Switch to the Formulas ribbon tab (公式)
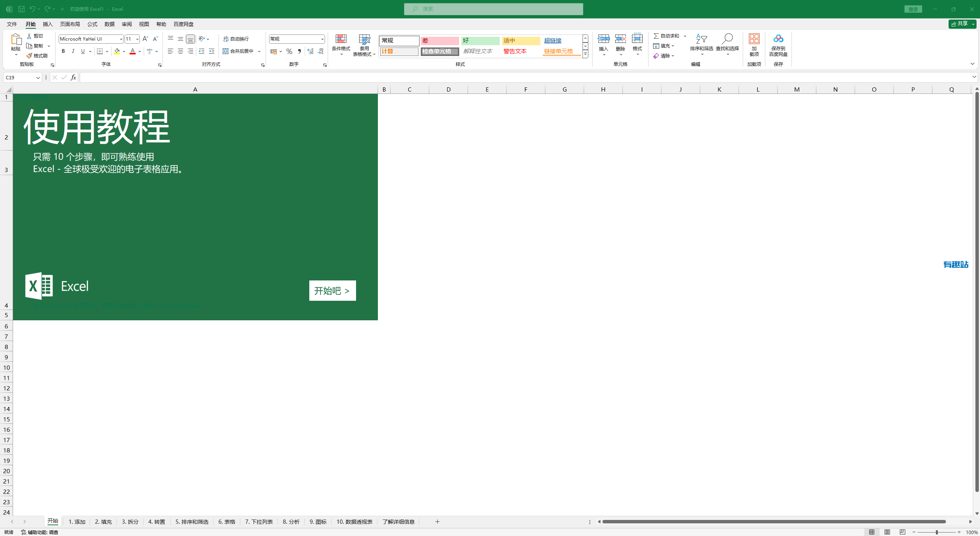Screen dimensions: 980x536 click(92, 24)
